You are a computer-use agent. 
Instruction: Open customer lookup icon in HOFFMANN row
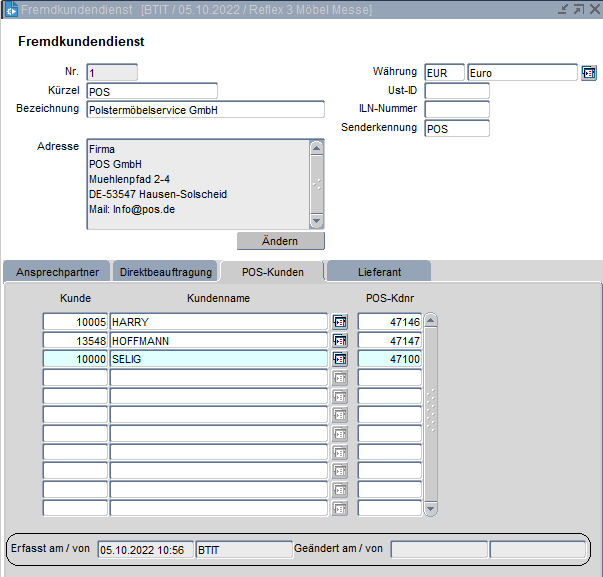[340, 340]
